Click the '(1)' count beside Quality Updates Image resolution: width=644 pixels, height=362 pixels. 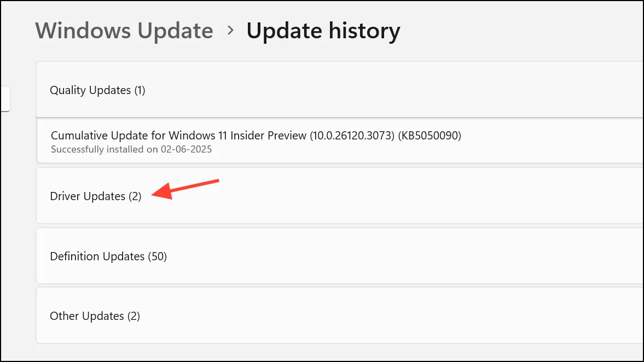click(x=140, y=90)
